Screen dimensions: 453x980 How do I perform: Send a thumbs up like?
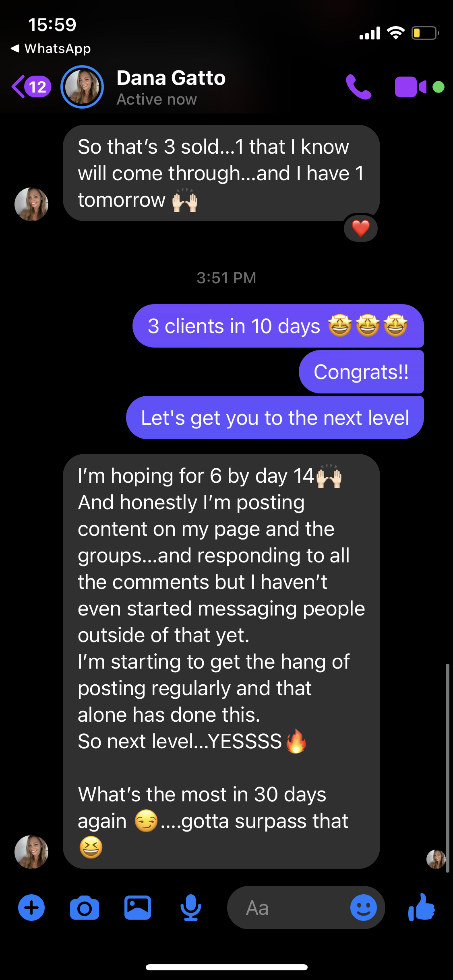(421, 908)
